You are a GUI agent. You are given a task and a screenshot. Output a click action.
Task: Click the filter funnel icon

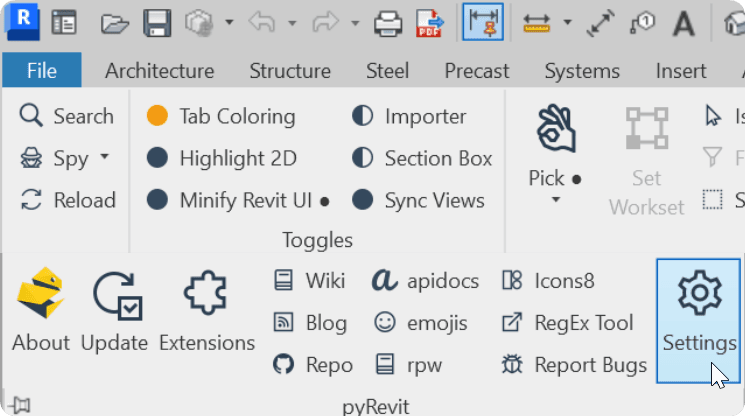[712, 157]
